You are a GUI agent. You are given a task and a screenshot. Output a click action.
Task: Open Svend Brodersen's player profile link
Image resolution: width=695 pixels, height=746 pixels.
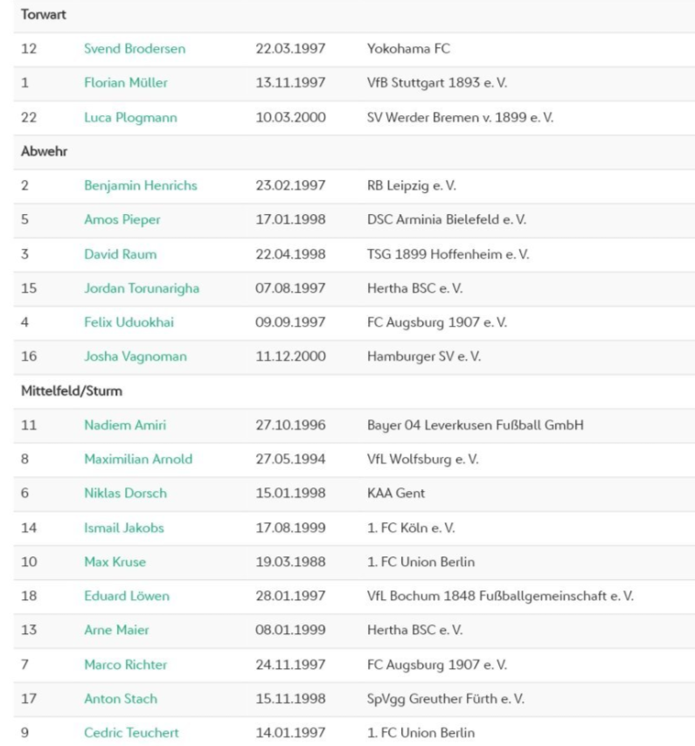coord(135,49)
